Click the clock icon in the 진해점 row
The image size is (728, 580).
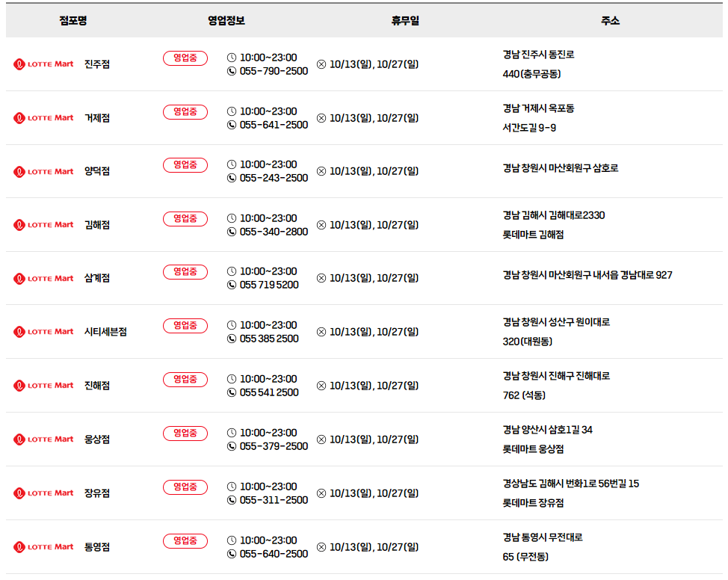pos(231,379)
